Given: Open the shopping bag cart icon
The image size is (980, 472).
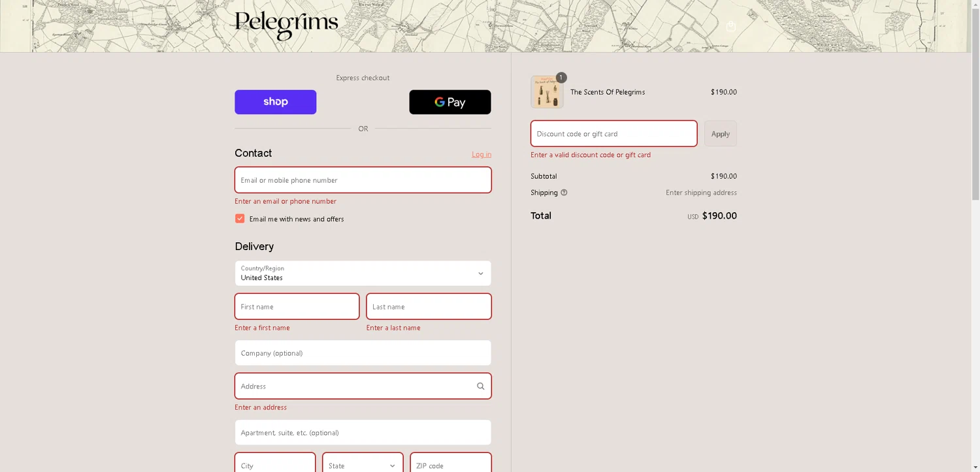Looking at the screenshot, I should pos(731,27).
